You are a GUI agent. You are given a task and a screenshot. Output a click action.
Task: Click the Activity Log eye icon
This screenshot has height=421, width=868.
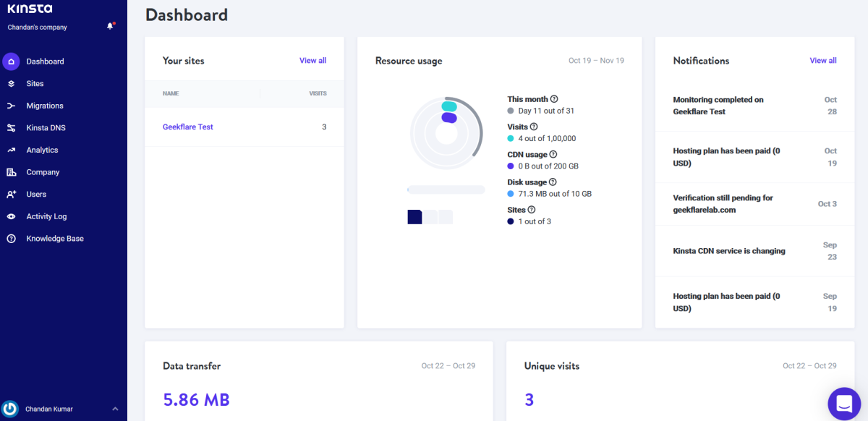10,216
